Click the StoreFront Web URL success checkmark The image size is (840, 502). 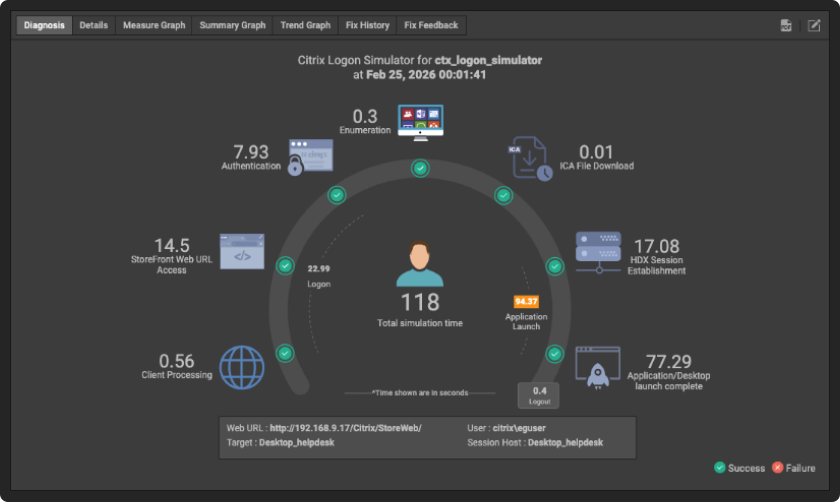tap(285, 266)
